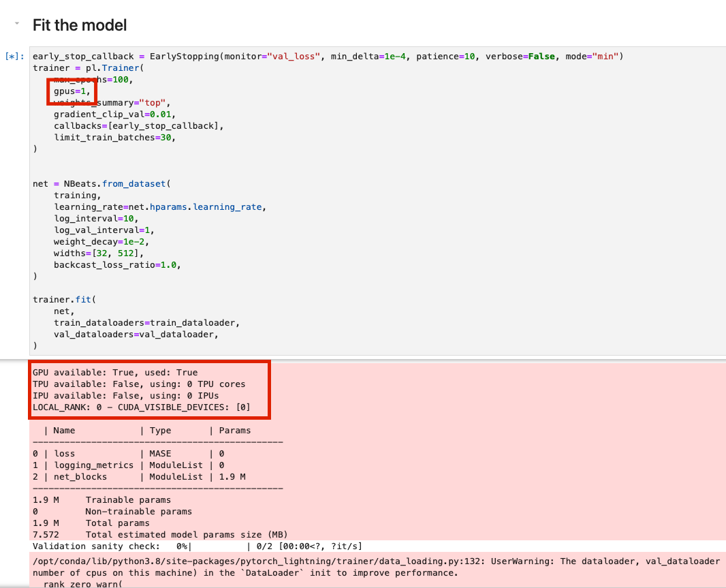Viewport: 726px width, 588px height.
Task: Click the 'Fit the model' heading
Action: tap(80, 25)
